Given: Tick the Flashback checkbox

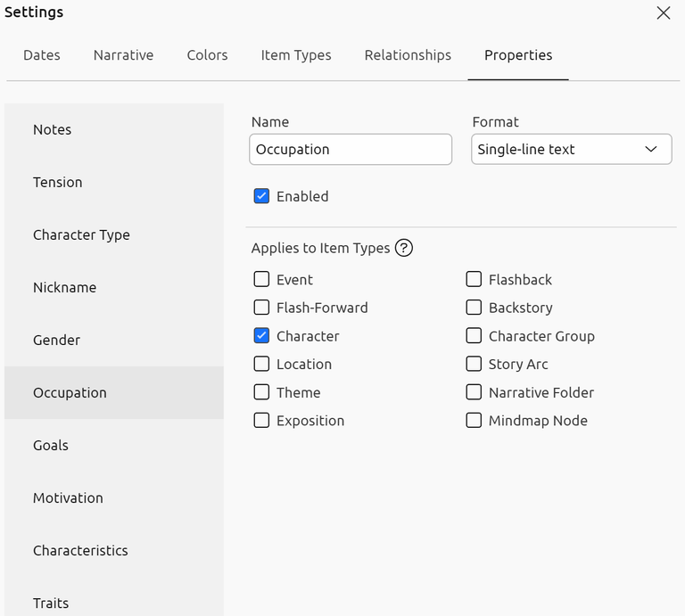Looking at the screenshot, I should coord(474,279).
